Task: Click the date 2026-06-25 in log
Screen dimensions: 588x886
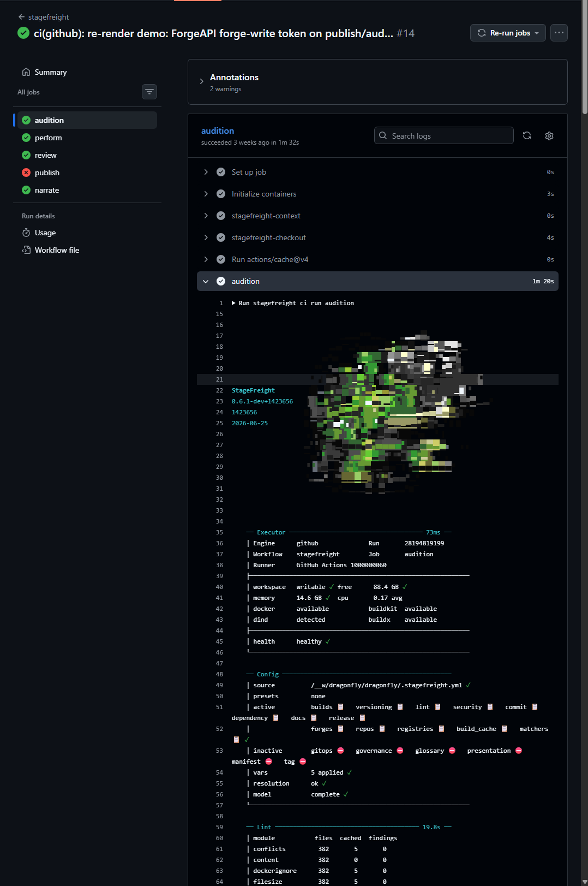Action: coord(250,423)
